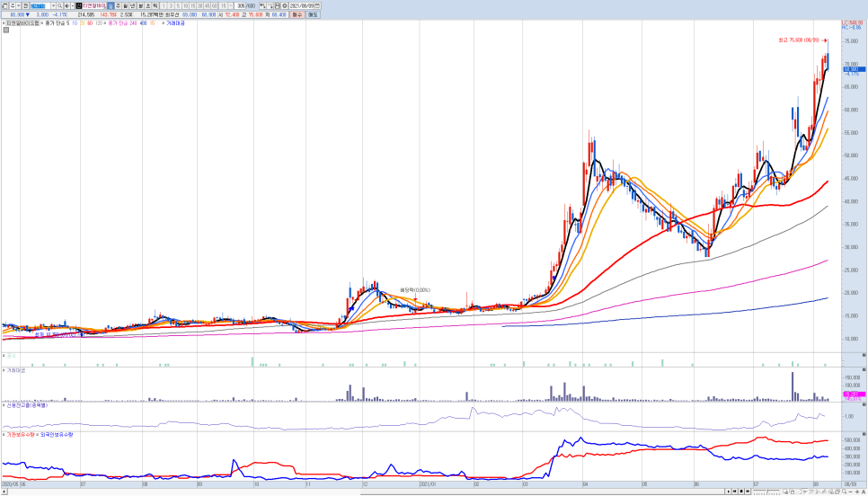Select the 거래대금 indicator label in legend
The height and width of the screenshot is (496, 868).
click(175, 23)
